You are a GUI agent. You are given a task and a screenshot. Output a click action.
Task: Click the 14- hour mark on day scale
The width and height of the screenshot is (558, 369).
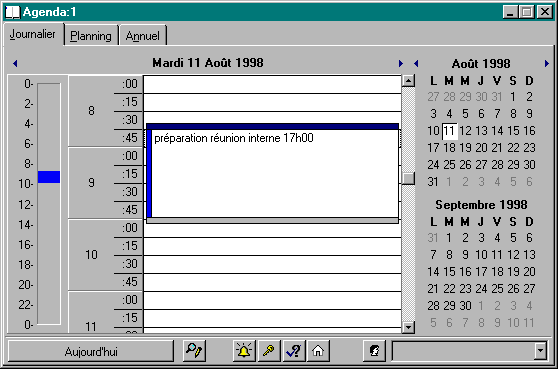pyautogui.click(x=26, y=225)
